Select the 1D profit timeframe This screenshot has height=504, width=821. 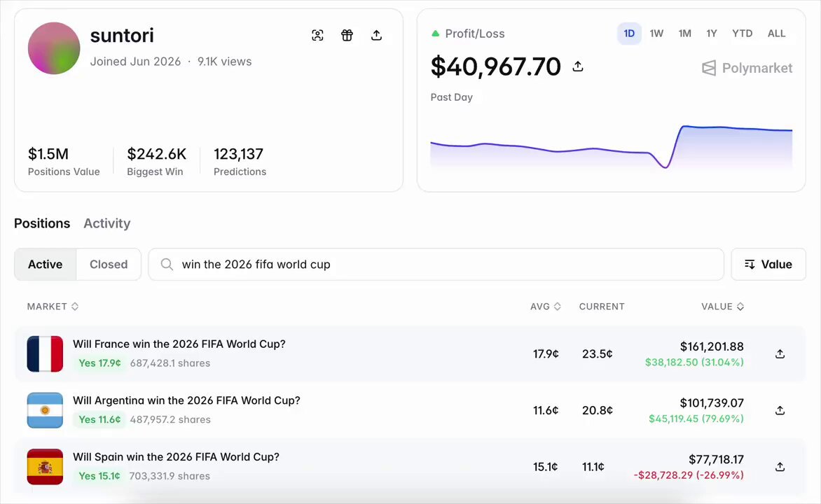point(629,34)
